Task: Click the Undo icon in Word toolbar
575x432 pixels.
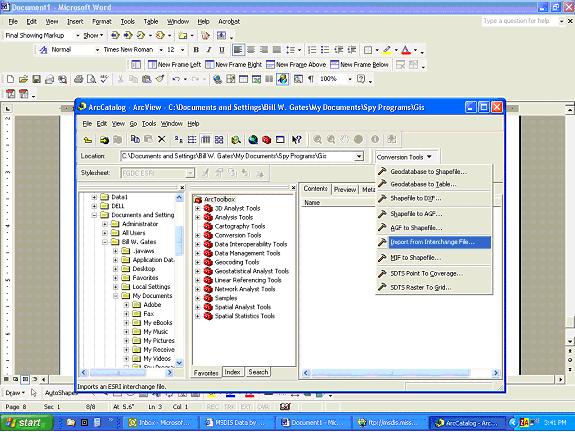Action: click(176, 79)
